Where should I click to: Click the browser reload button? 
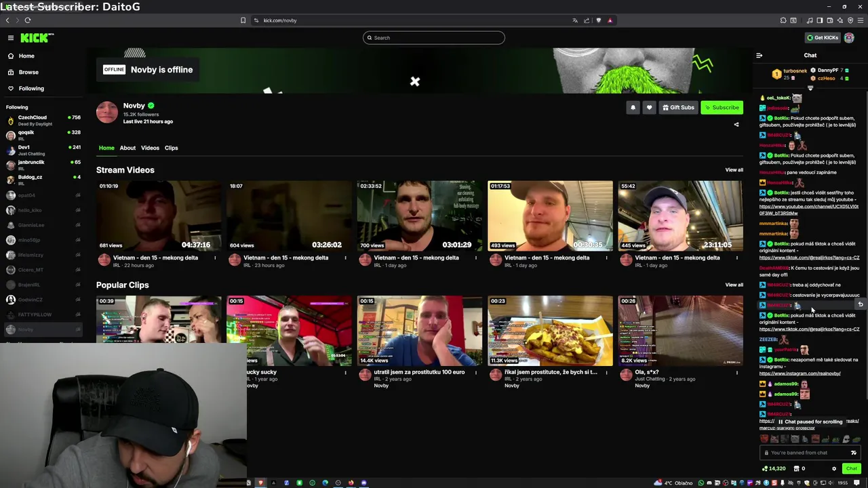28,20
